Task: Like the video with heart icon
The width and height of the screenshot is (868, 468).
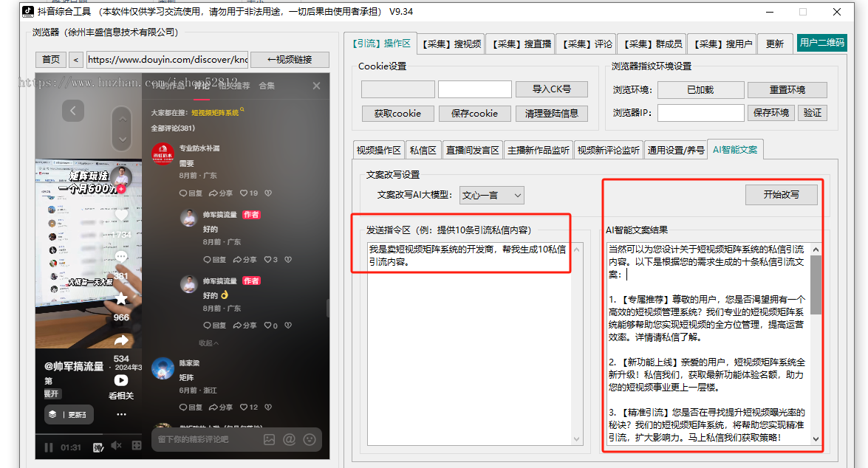Action: (121, 215)
